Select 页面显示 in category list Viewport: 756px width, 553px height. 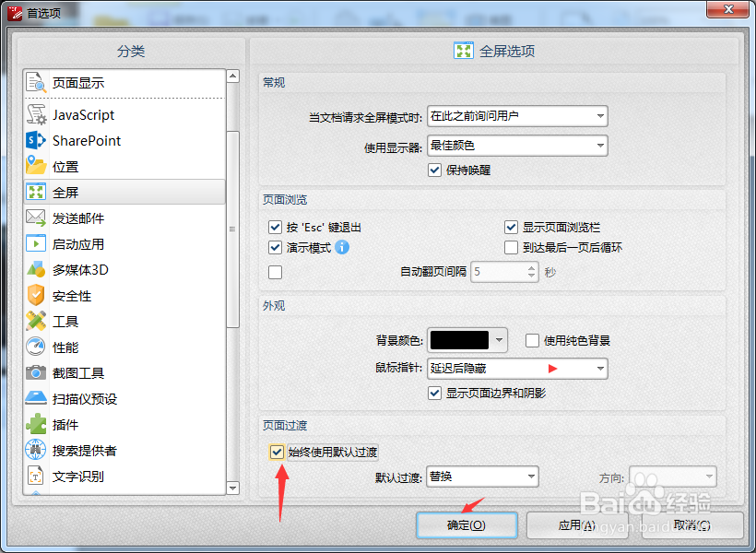tap(124, 82)
